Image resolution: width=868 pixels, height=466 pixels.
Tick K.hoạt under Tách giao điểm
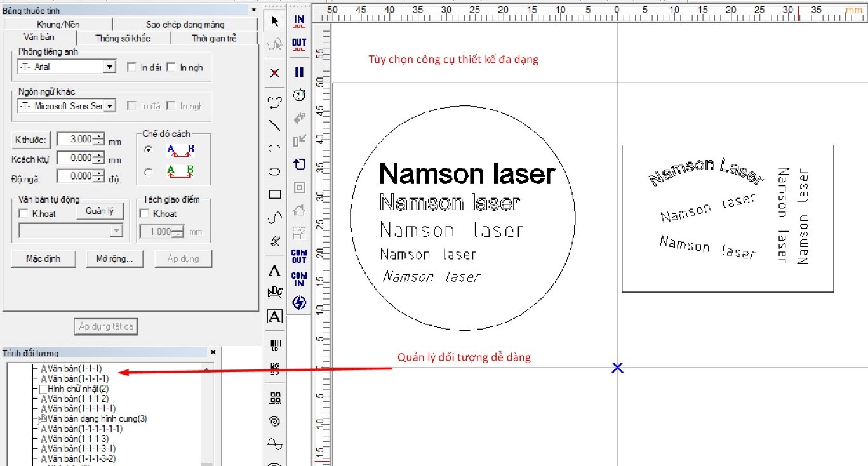(x=144, y=214)
